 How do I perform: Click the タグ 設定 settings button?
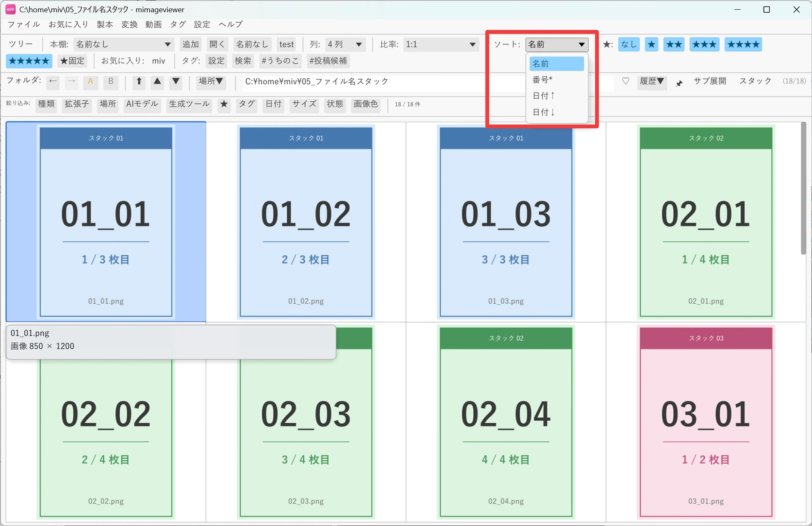pos(217,61)
